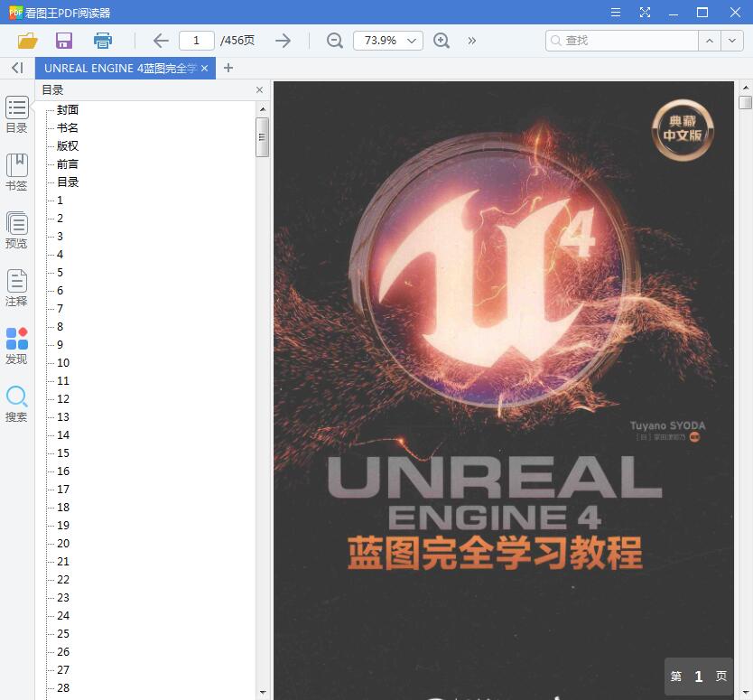Open the 发现 discover panel
This screenshot has height=700, width=753.
point(17,345)
